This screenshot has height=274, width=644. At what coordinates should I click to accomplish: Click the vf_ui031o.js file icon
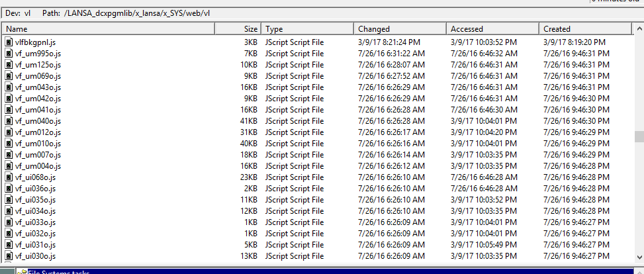(9, 245)
